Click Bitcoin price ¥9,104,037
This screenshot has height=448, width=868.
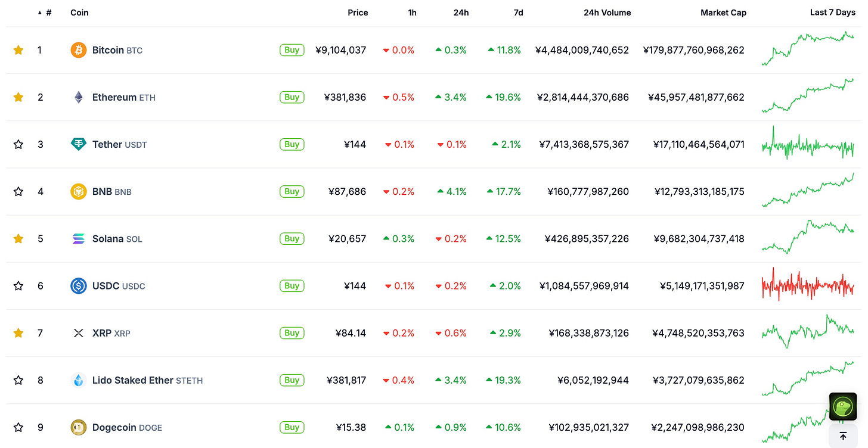(x=341, y=50)
